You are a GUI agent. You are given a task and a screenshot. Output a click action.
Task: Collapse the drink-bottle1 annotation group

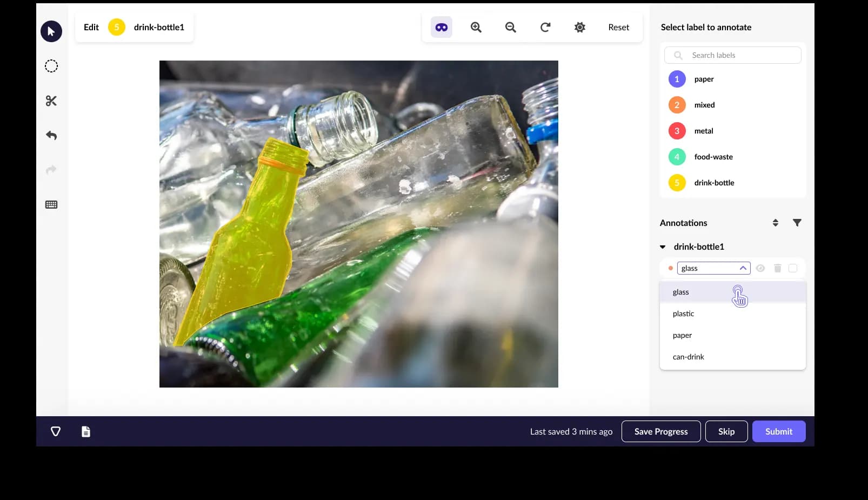point(663,246)
